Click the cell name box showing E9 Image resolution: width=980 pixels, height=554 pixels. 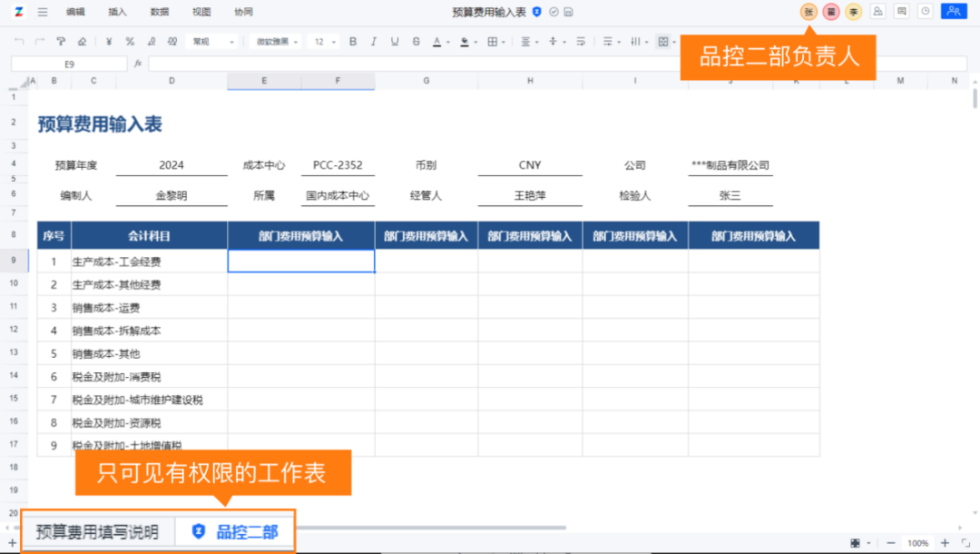click(x=68, y=63)
